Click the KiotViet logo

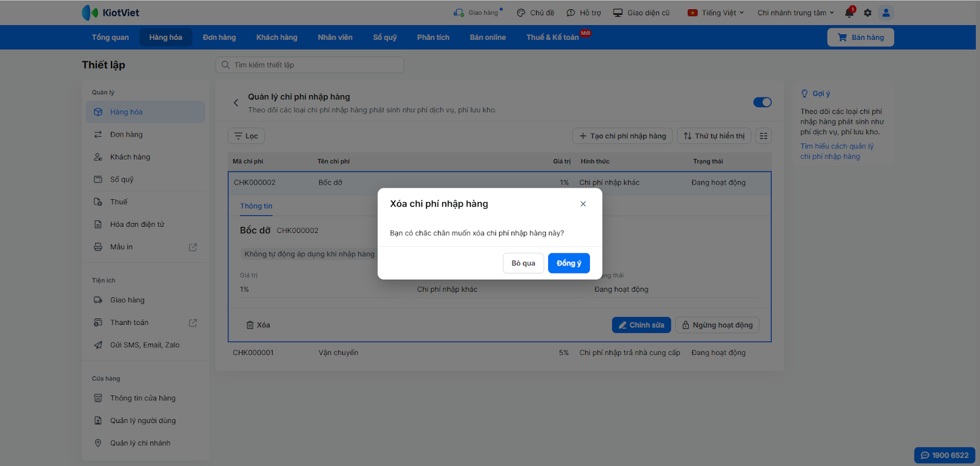coord(110,12)
